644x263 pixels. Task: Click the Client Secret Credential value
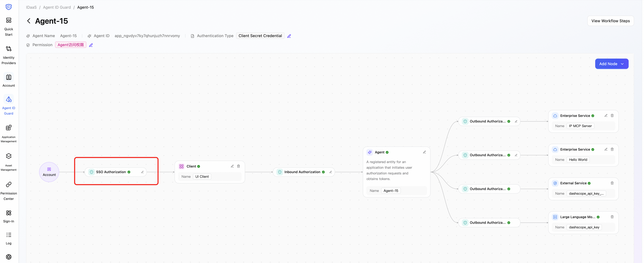click(260, 36)
